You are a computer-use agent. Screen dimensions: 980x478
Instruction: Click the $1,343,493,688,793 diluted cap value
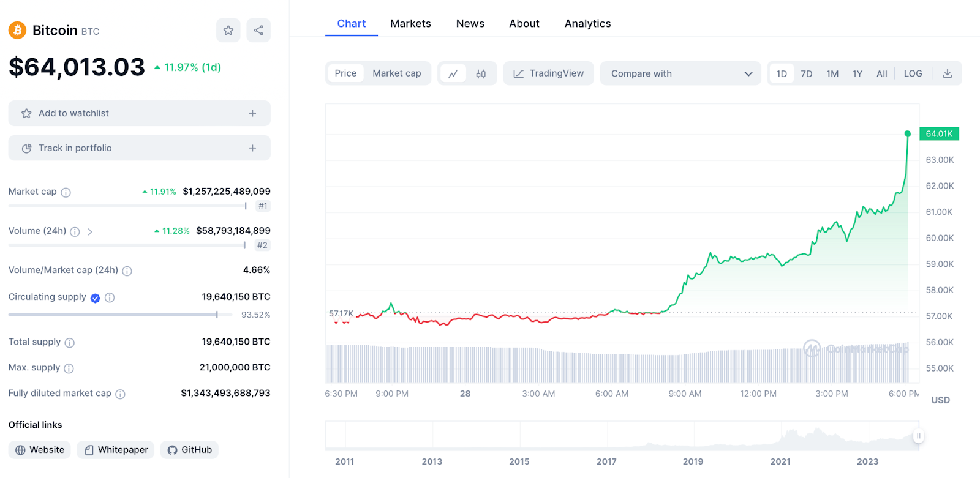point(225,393)
